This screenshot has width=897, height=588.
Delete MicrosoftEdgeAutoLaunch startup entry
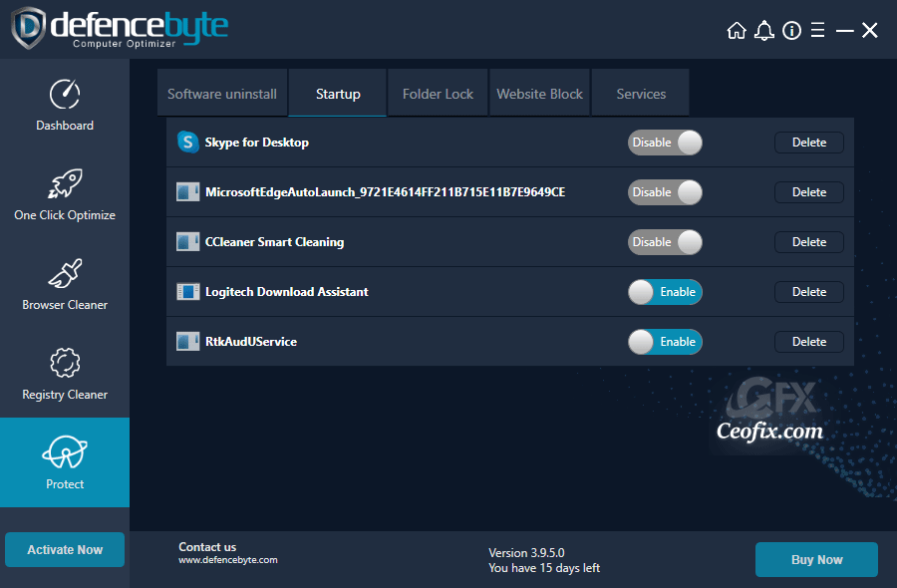(x=809, y=192)
